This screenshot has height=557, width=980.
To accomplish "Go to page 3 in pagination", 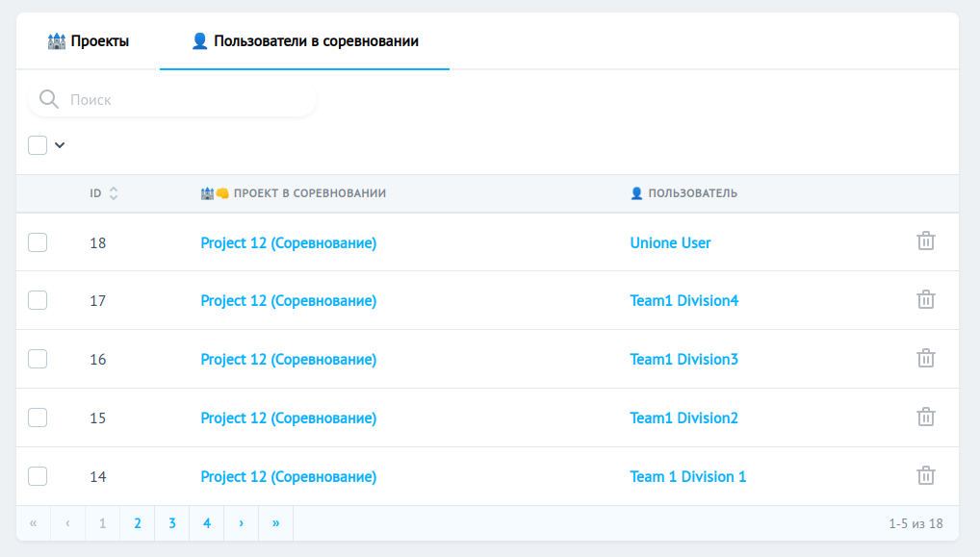I will pos(171,522).
